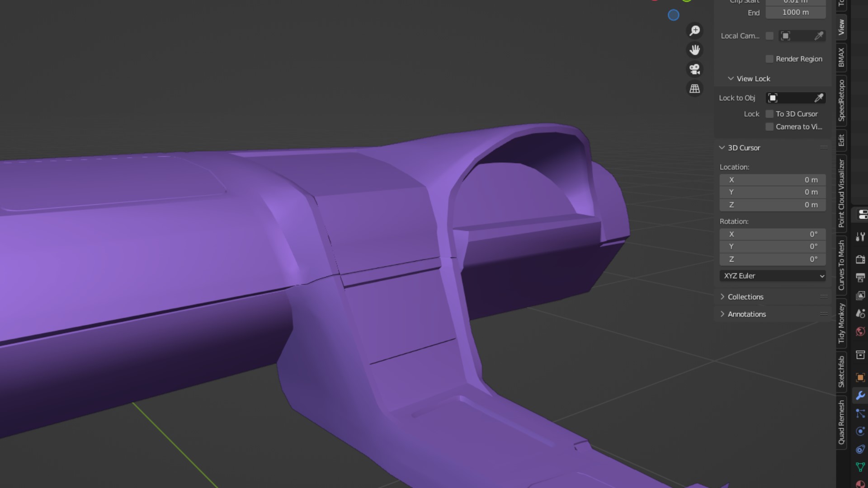Open the XYZ Euler rotation mode dropdown
This screenshot has height=488, width=868.
point(773,276)
